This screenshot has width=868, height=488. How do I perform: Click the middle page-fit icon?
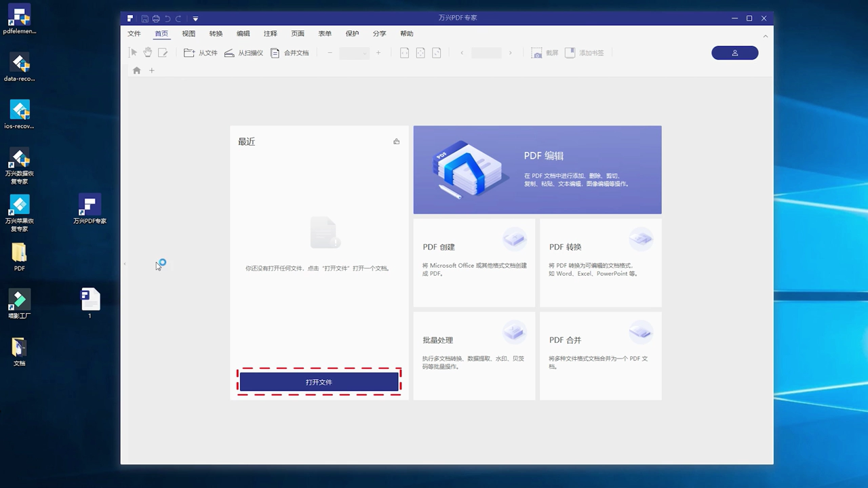point(420,53)
